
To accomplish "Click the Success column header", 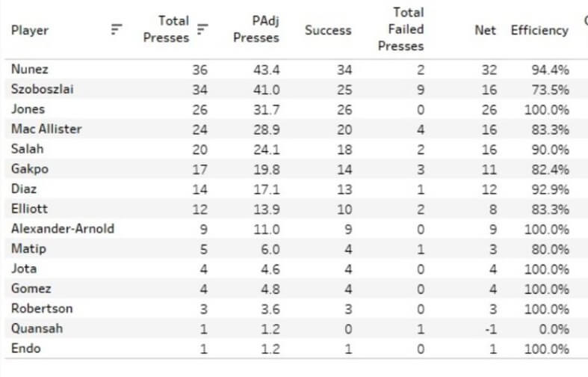I will click(328, 30).
